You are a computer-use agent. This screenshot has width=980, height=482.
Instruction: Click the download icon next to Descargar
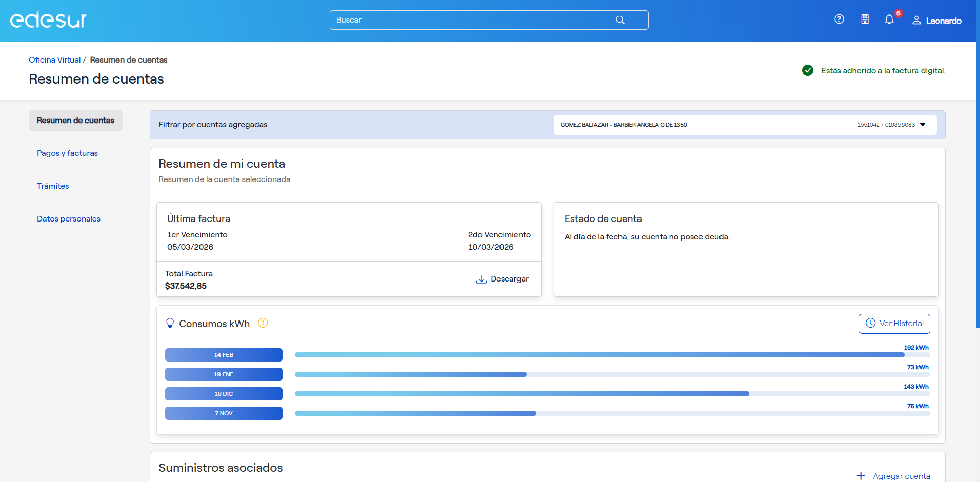(x=481, y=279)
